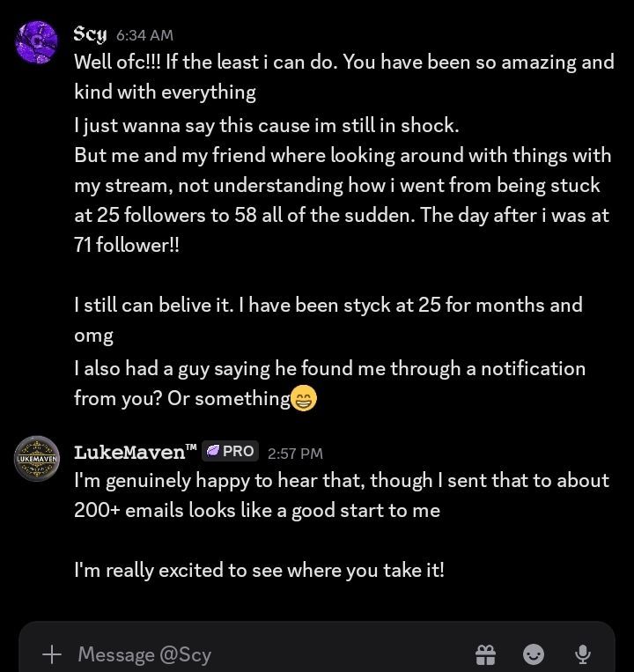Viewport: 634px width, 672px height.
Task: Click 'I'm really excited to see' message
Action: click(259, 571)
